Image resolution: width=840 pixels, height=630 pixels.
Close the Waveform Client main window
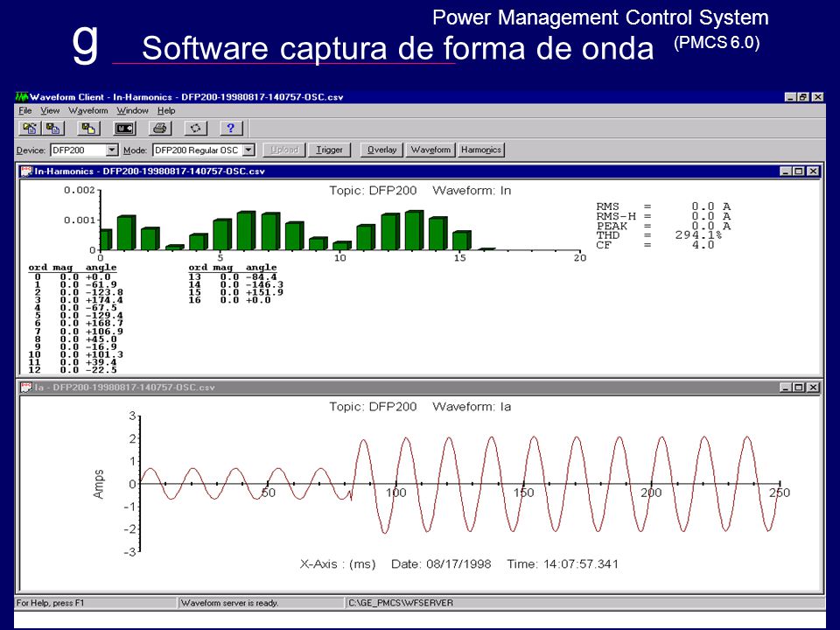(817, 97)
